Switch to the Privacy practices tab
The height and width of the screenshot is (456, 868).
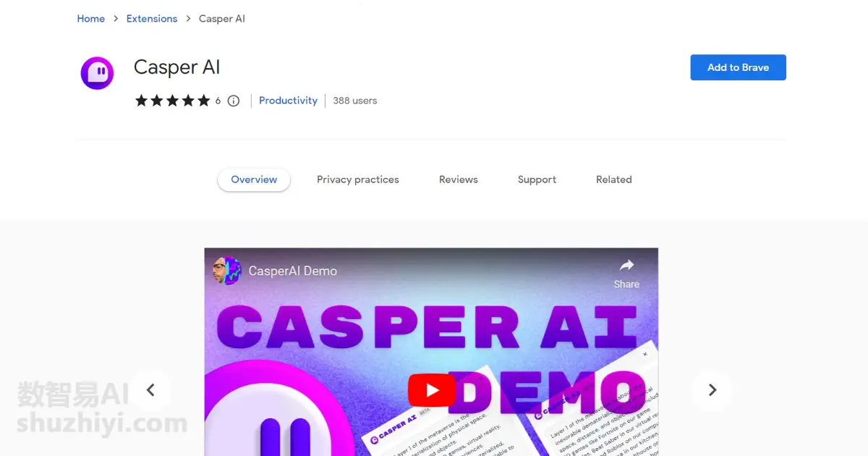tap(358, 180)
